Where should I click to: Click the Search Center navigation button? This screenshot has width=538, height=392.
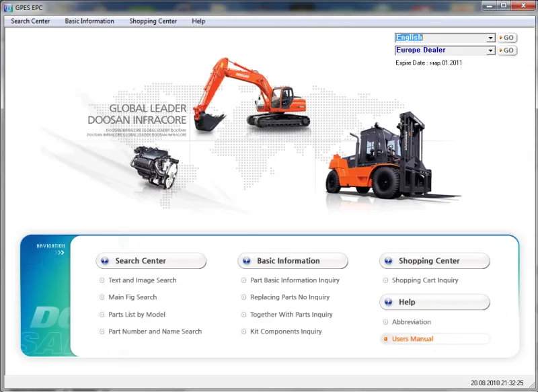[151, 261]
